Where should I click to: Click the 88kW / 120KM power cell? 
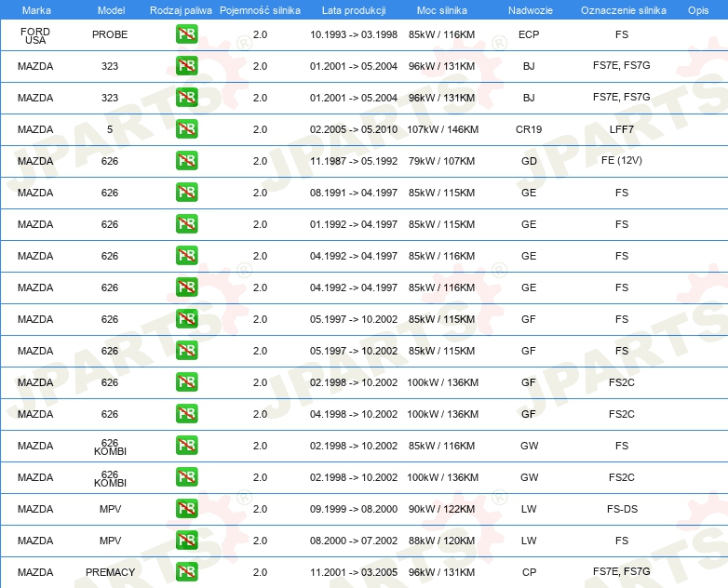point(441,541)
